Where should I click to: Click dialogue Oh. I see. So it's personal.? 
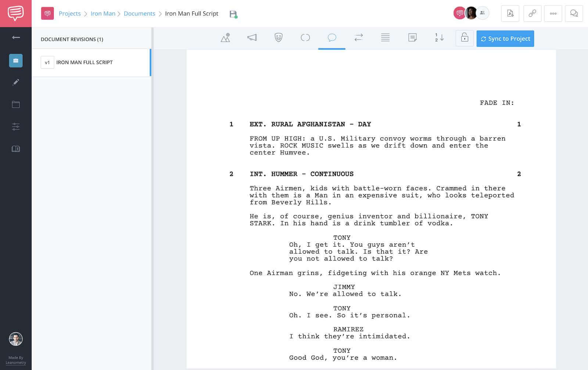[x=349, y=315]
